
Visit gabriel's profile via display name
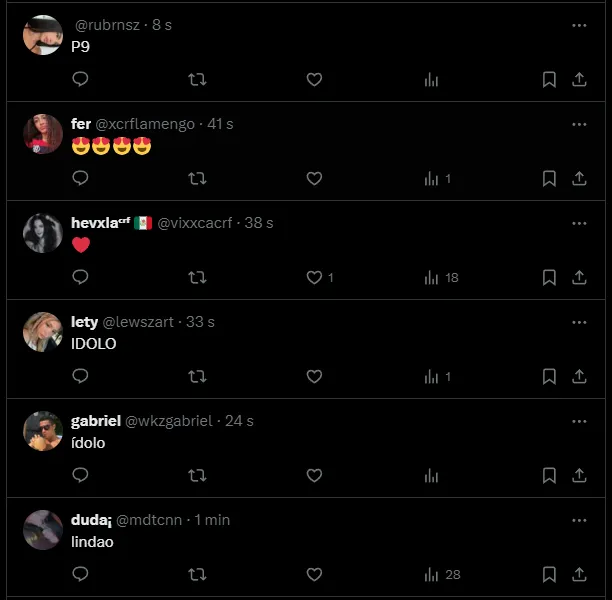coord(96,421)
